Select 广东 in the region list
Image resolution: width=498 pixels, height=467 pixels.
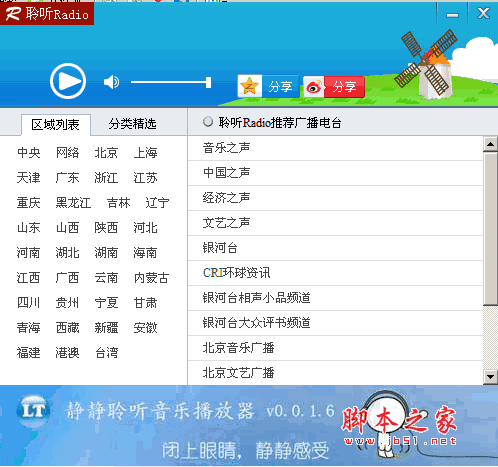pos(67,178)
